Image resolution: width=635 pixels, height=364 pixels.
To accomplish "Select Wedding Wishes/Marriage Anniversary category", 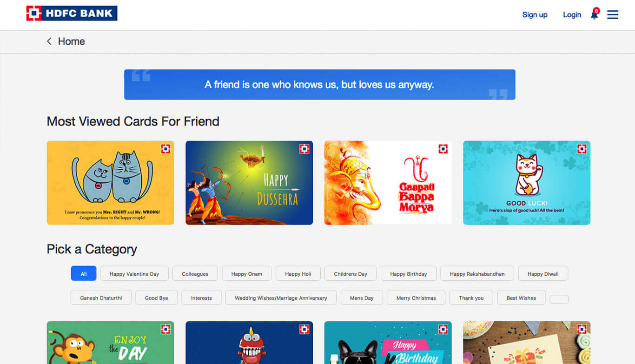I will [281, 298].
